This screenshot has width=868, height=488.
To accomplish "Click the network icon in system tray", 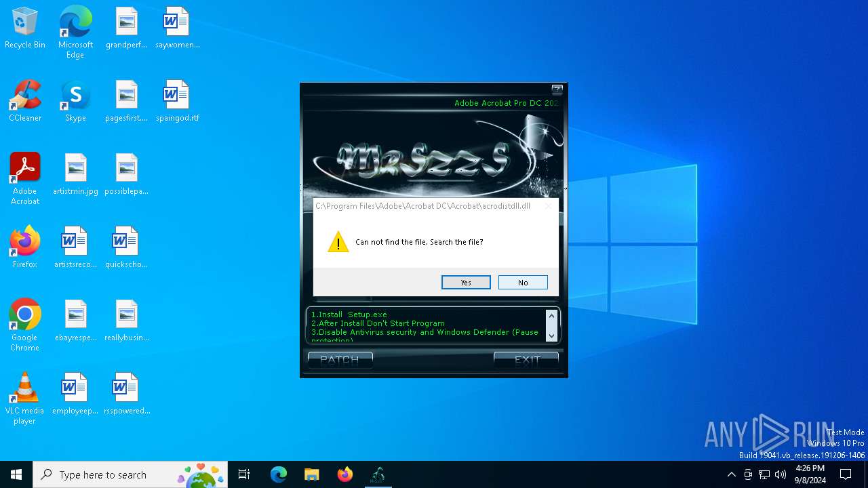I will click(764, 474).
